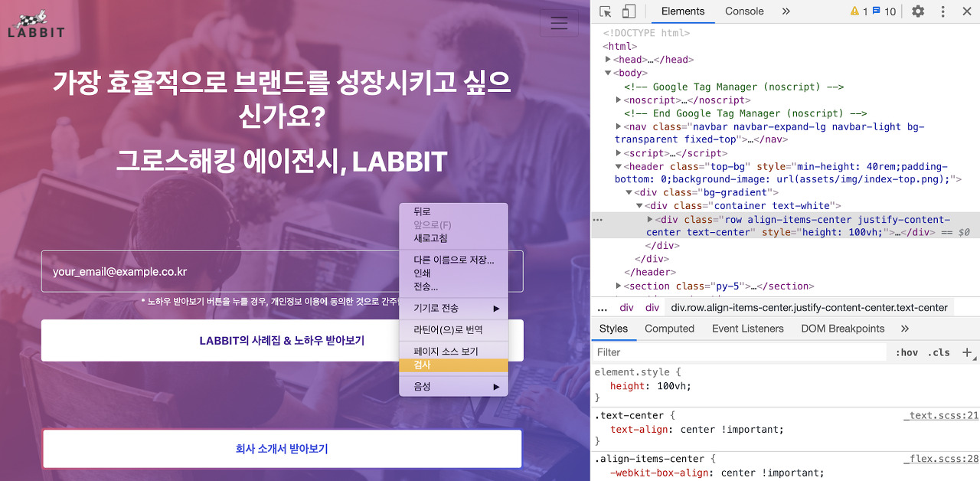Show more Styles sidebar tabs
The image size is (980, 481).
click(x=905, y=329)
